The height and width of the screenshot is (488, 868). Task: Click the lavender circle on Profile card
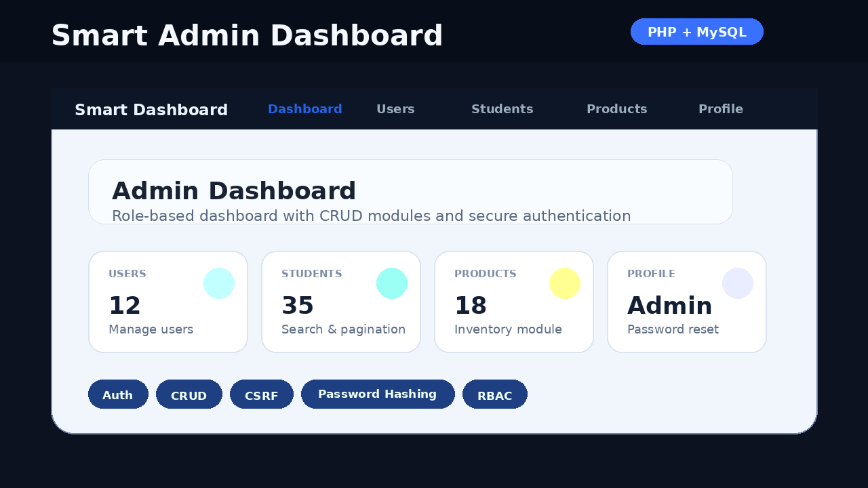click(738, 283)
